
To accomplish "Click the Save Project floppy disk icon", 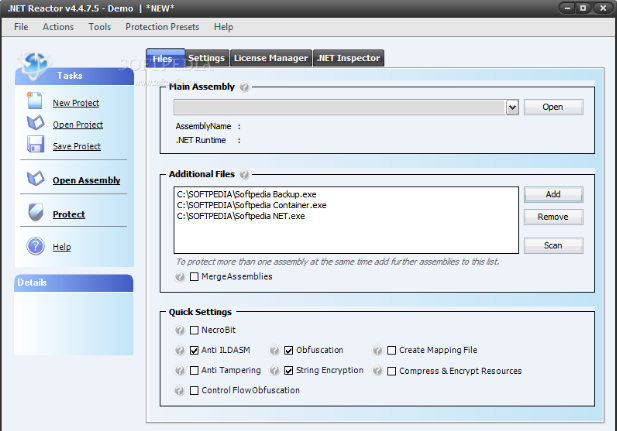I will click(x=35, y=144).
